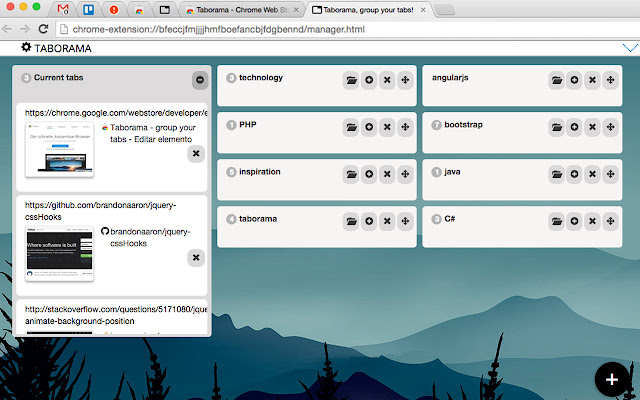Select the inspiration group name
Image resolution: width=640 pixels, height=400 pixels.
point(260,172)
